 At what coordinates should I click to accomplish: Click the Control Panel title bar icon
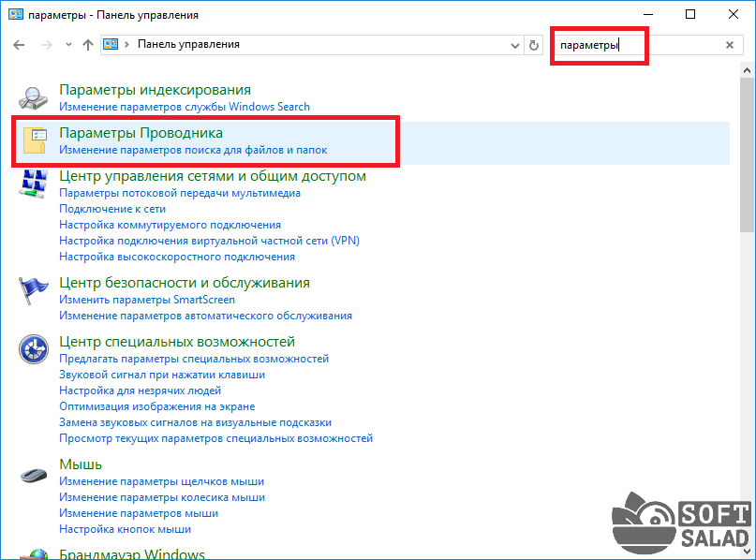[x=15, y=14]
